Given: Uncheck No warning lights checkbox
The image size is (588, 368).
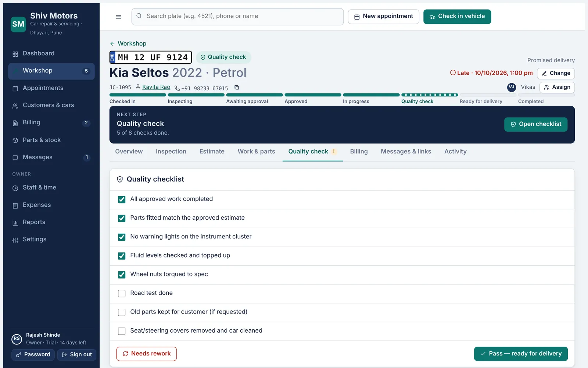Looking at the screenshot, I should [122, 237].
